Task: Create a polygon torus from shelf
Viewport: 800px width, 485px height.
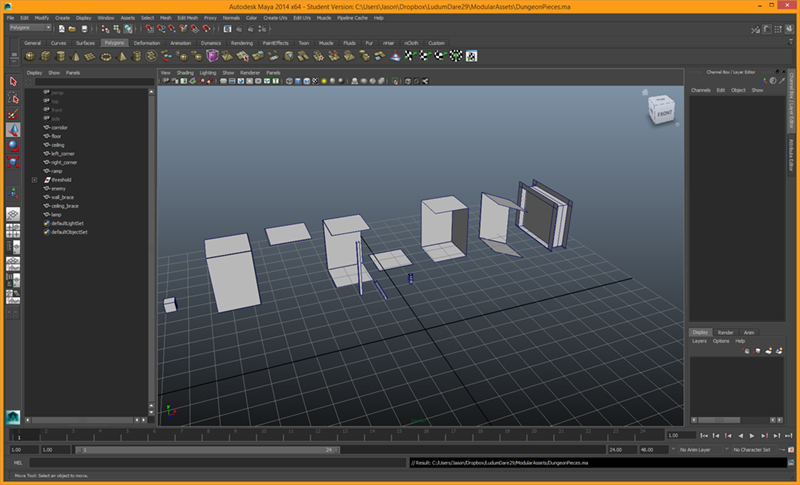Action: tap(106, 56)
